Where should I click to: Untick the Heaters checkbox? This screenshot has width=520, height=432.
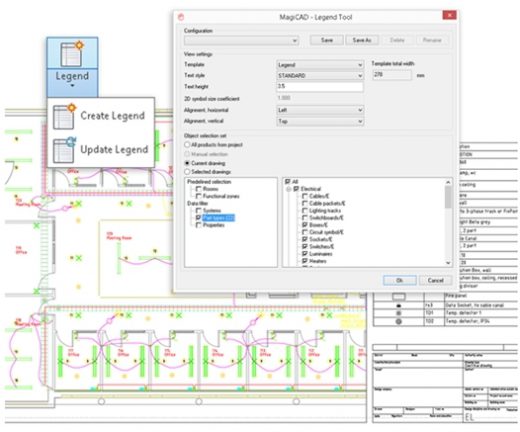[305, 261]
